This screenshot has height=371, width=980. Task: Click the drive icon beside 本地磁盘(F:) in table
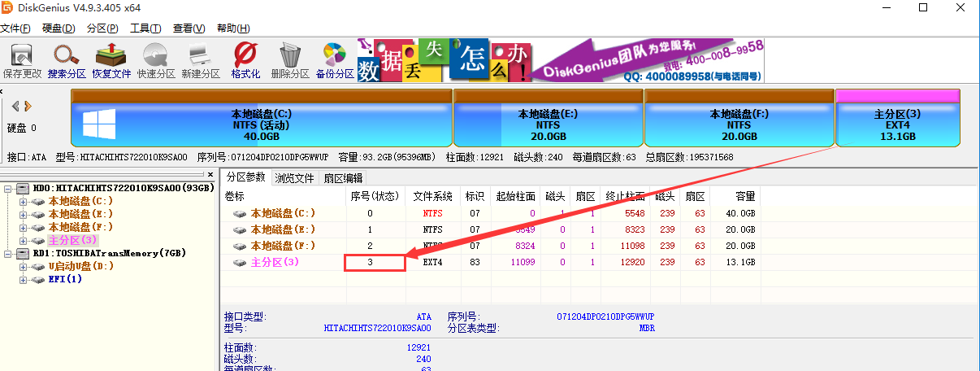tap(240, 246)
